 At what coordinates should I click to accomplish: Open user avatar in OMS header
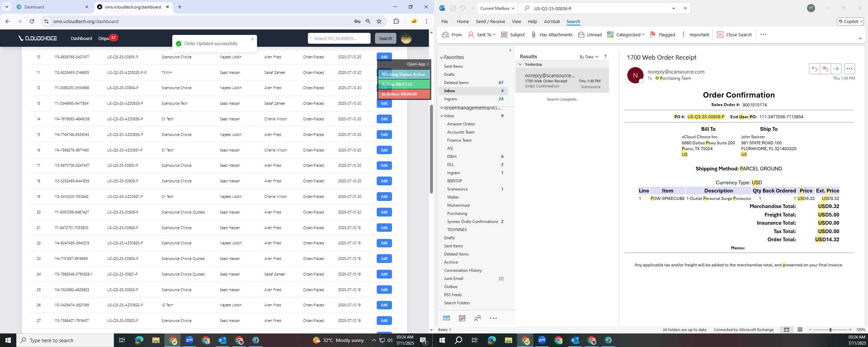(x=406, y=38)
